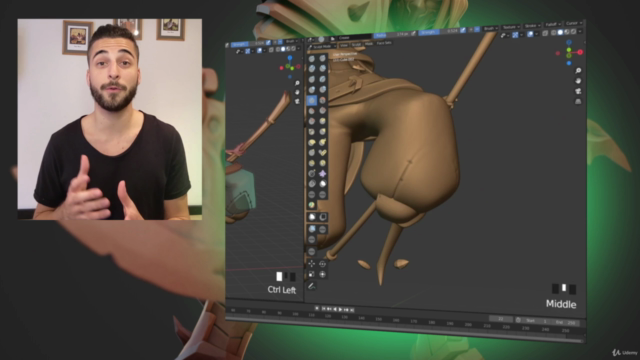Click pan hand icon in left viewport
This screenshot has width=640, height=360.
297,92
